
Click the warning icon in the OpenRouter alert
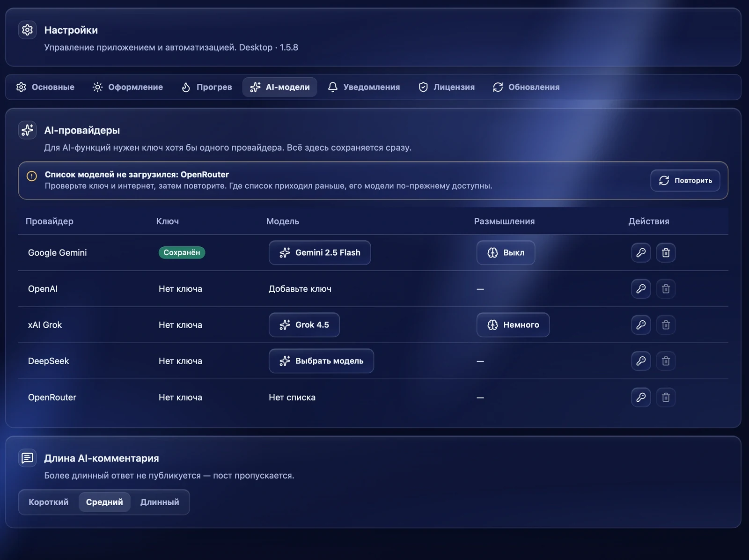[32, 176]
